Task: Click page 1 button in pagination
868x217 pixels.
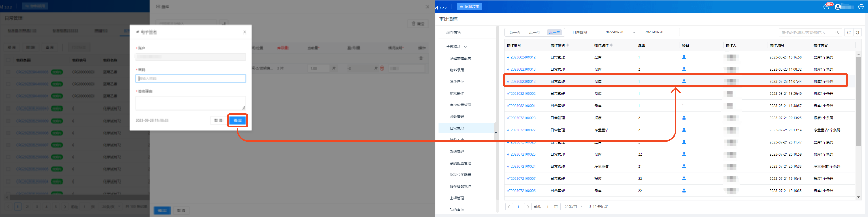Action: pos(518,207)
